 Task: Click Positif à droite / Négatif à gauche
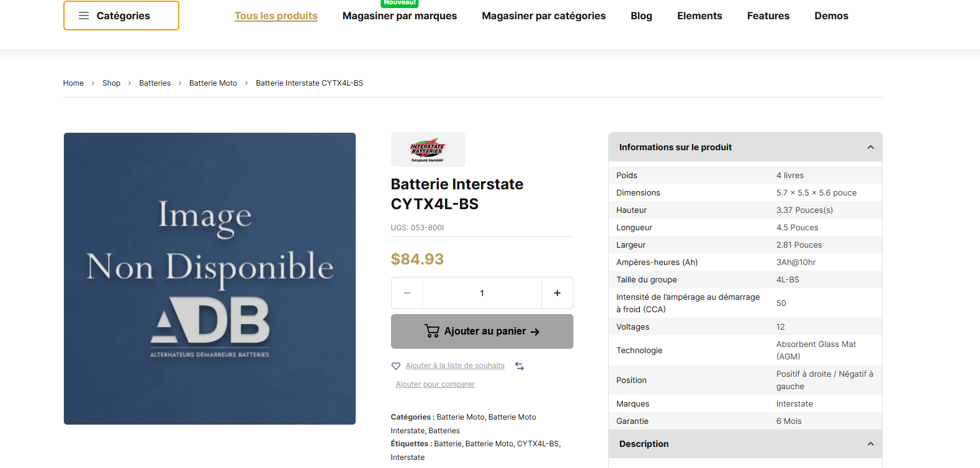coord(825,380)
